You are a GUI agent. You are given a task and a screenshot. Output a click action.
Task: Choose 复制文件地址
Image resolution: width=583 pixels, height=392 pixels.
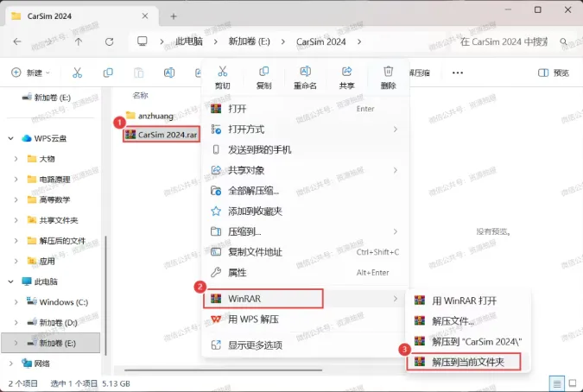[305, 252]
